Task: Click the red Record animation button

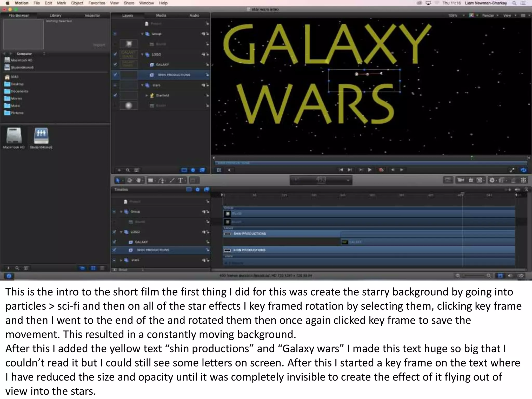Action: [x=381, y=170]
